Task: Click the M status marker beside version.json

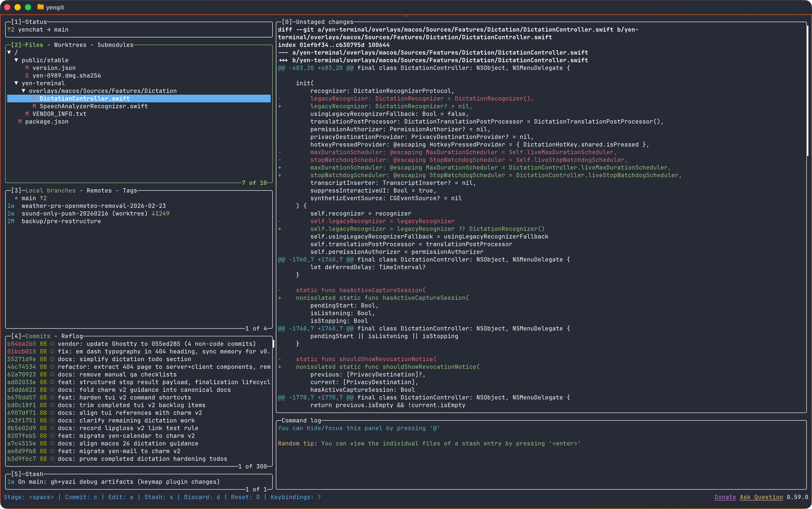Action: (x=27, y=68)
